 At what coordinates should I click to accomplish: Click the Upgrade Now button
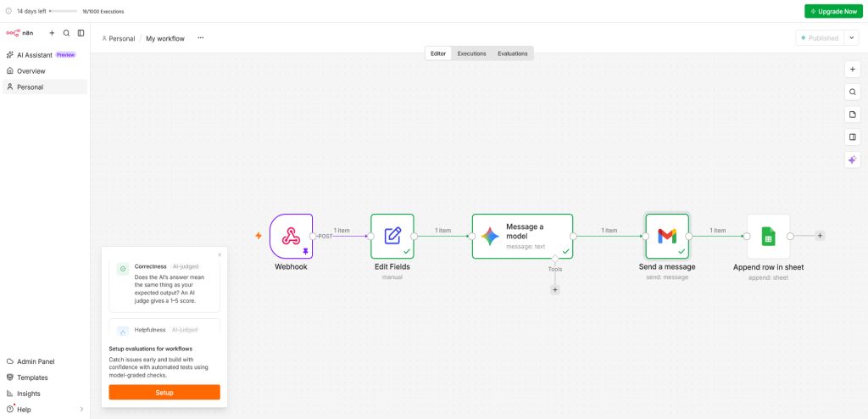[x=833, y=11]
